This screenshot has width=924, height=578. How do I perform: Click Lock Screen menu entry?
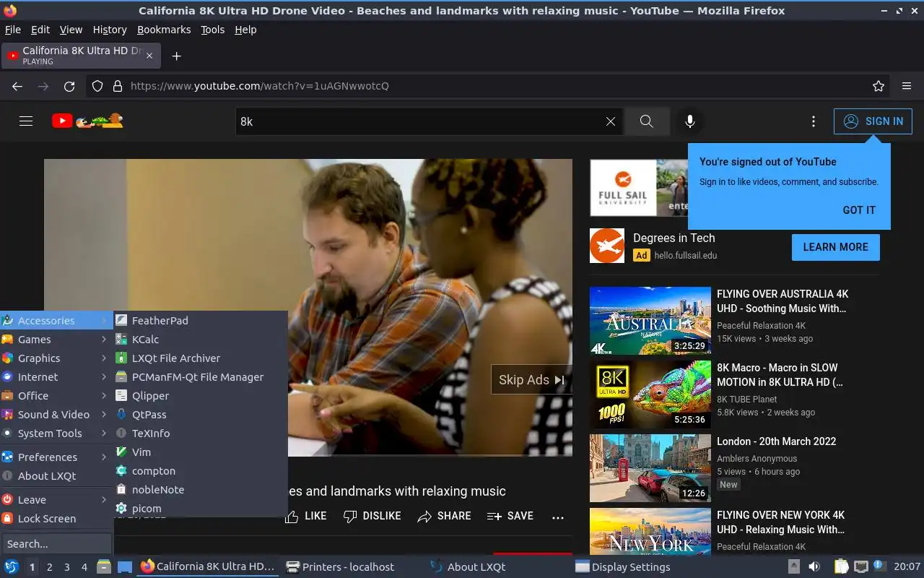pyautogui.click(x=56, y=518)
